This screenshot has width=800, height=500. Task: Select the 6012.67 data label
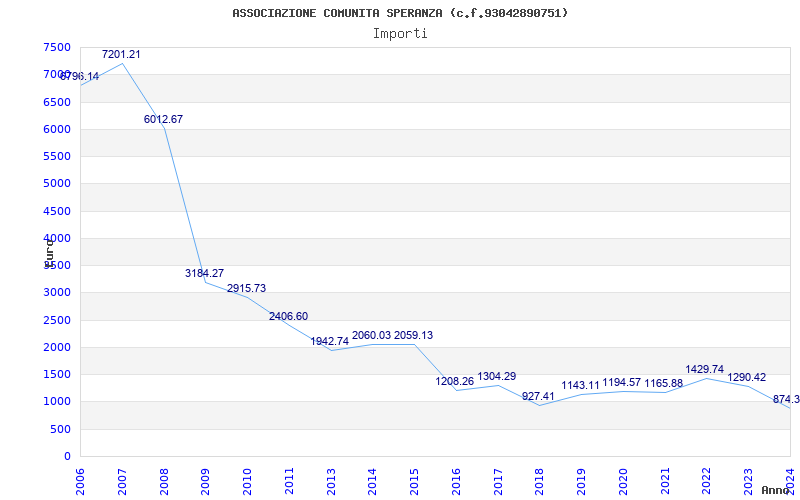click(163, 119)
